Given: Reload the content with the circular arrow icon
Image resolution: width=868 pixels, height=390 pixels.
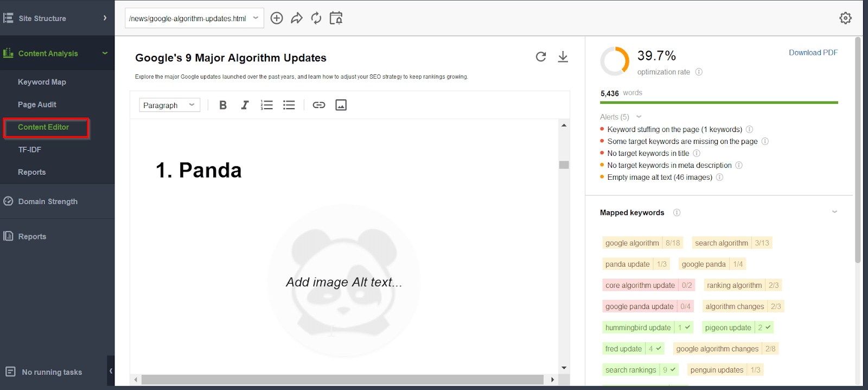Looking at the screenshot, I should [x=541, y=56].
